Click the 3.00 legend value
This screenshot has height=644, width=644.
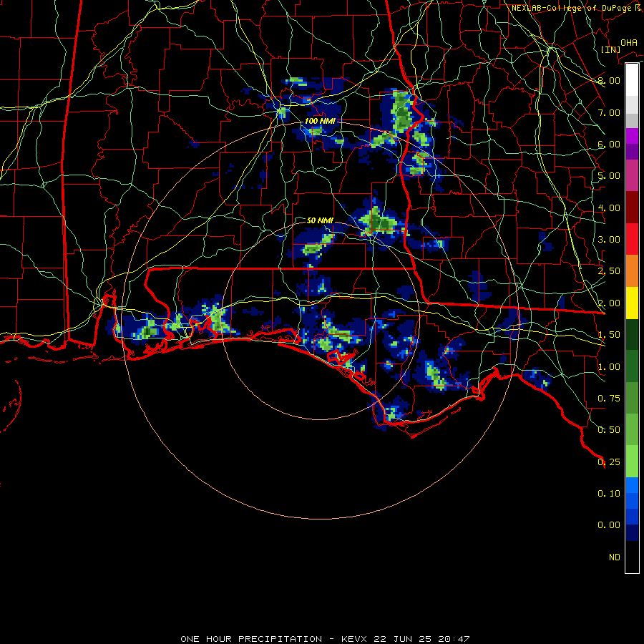tap(609, 240)
